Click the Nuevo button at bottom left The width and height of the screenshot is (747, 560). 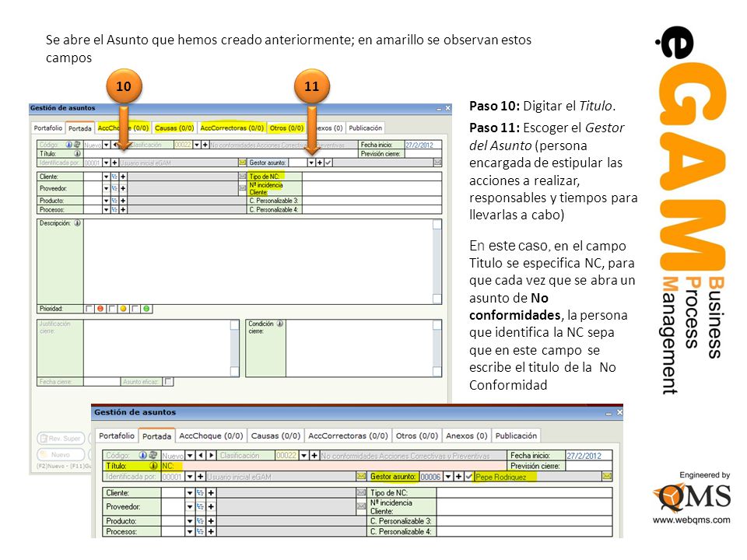pos(61,455)
